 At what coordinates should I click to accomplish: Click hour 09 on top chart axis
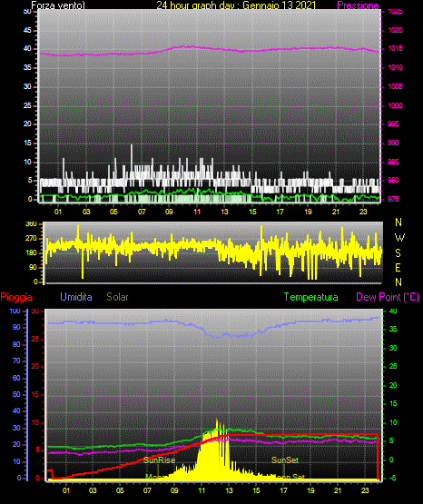169,212
